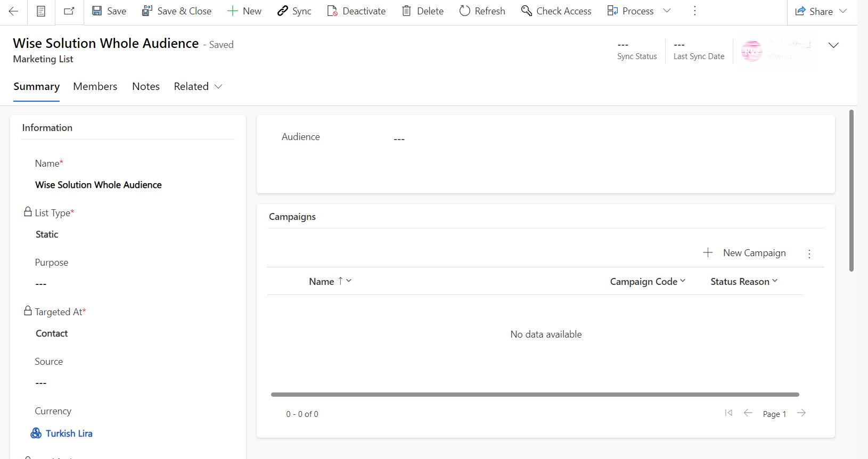Open the record set form icon
This screenshot has height=459, width=868.
click(41, 11)
